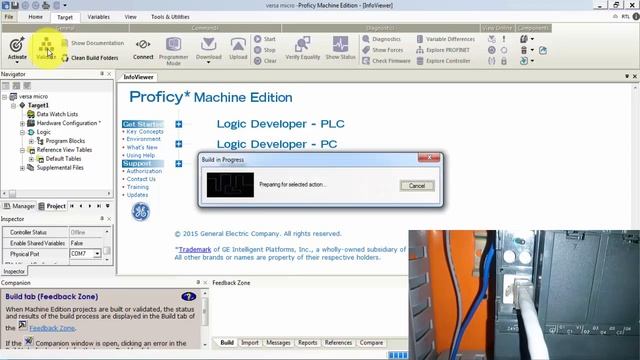Pin the Inspector panel
Viewport: 640px width, 360px height.
pos(102,219)
